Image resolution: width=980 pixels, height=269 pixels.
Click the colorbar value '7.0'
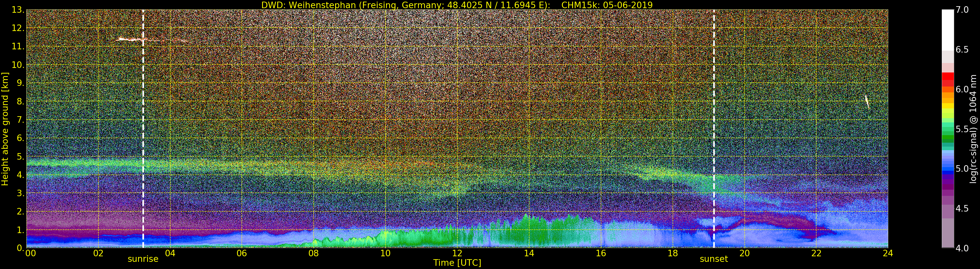pos(962,10)
